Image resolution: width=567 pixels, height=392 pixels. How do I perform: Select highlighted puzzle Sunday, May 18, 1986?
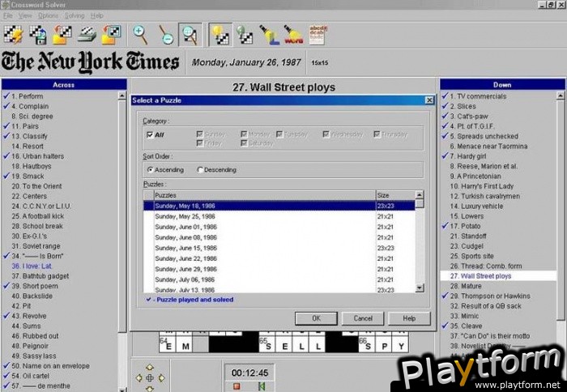pos(279,206)
